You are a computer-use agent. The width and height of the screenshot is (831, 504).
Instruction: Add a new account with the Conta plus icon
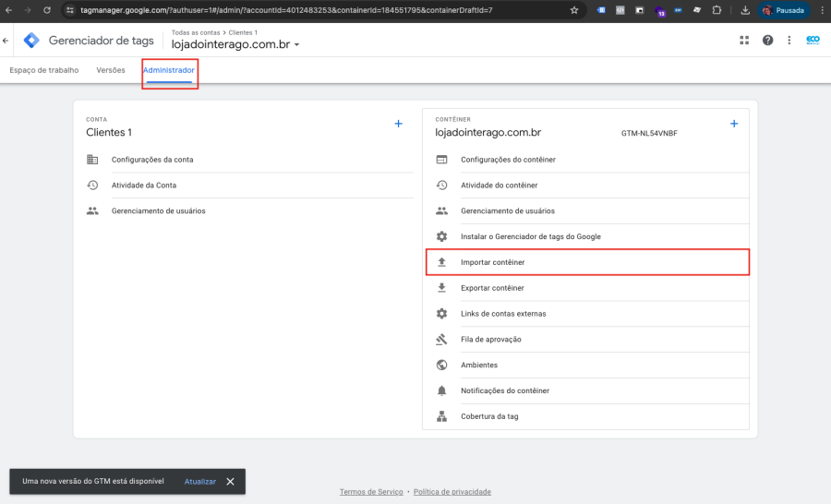click(399, 124)
